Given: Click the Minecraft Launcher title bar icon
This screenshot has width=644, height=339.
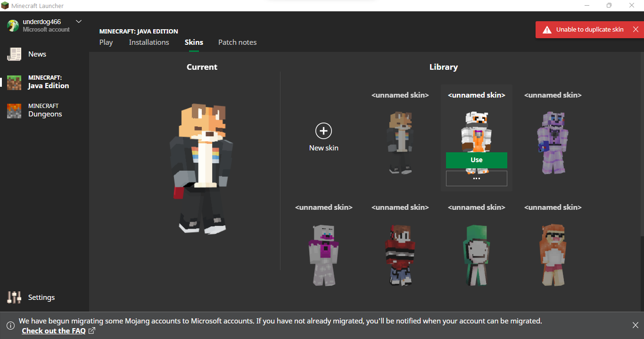Looking at the screenshot, I should (x=5, y=6).
